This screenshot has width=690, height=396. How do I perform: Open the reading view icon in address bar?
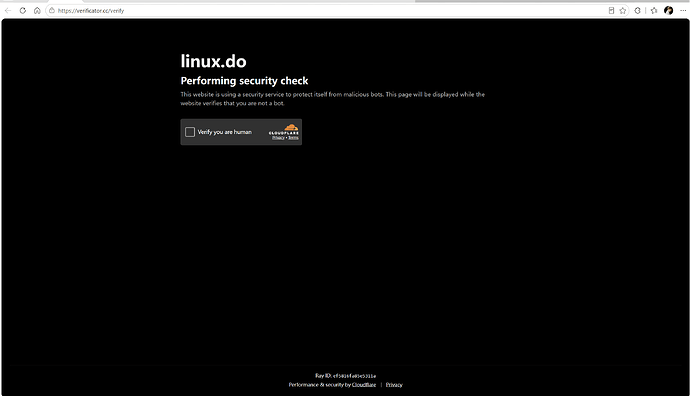(x=611, y=11)
